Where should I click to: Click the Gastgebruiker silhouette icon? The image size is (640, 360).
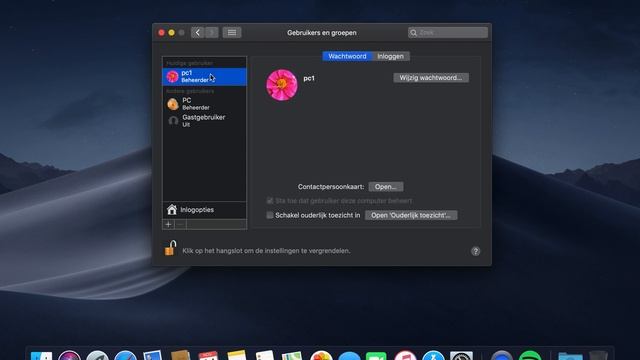point(173,121)
